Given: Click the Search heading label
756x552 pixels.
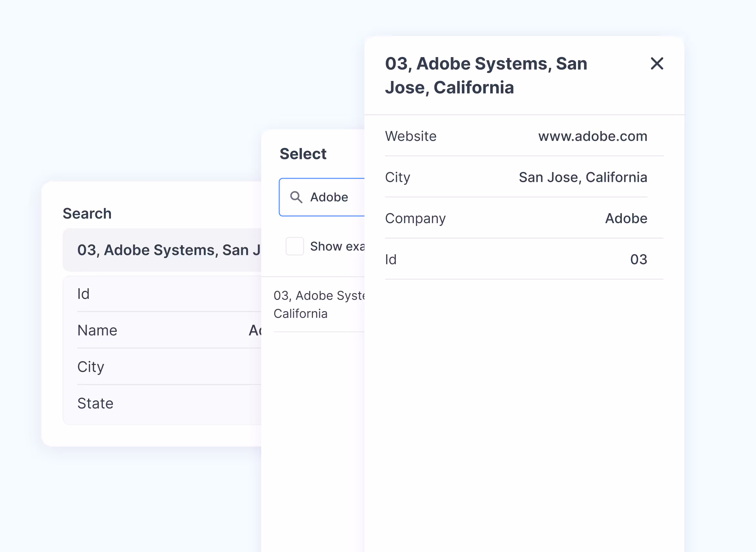Looking at the screenshot, I should [x=87, y=213].
